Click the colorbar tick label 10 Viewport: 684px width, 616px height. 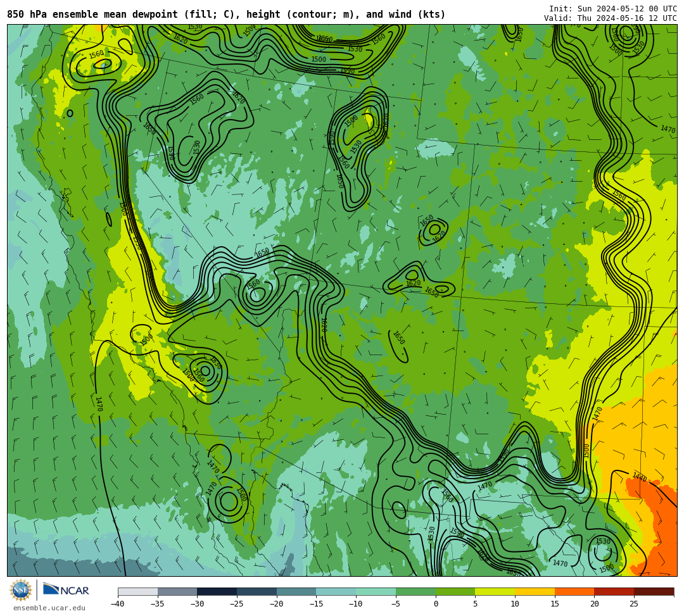point(515,604)
